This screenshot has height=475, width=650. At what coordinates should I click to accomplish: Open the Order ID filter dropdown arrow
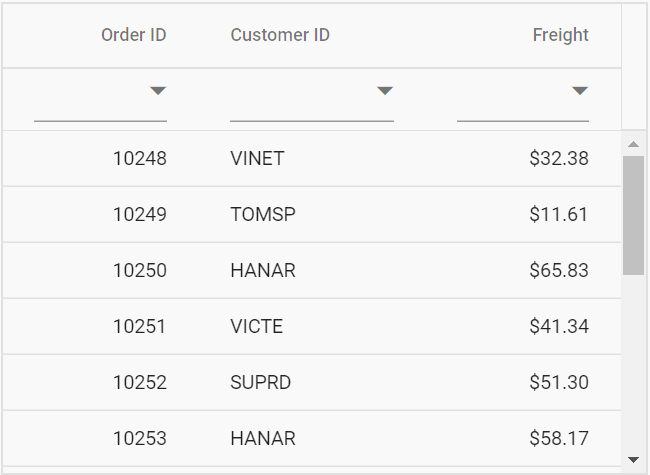tap(157, 91)
